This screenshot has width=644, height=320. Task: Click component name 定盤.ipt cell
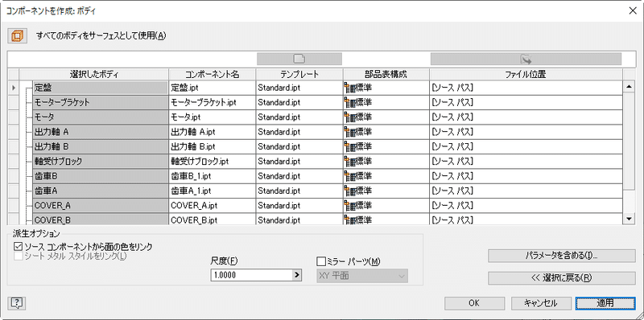(x=213, y=88)
